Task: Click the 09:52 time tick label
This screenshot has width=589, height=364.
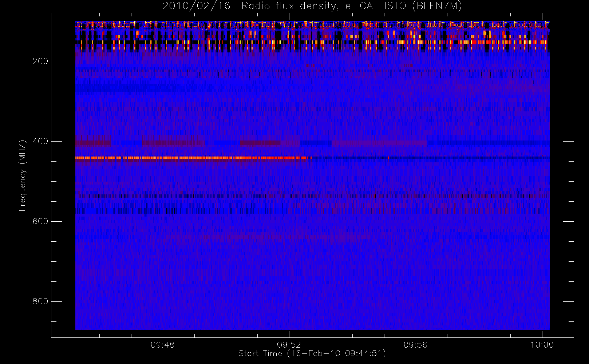Action: click(x=289, y=345)
